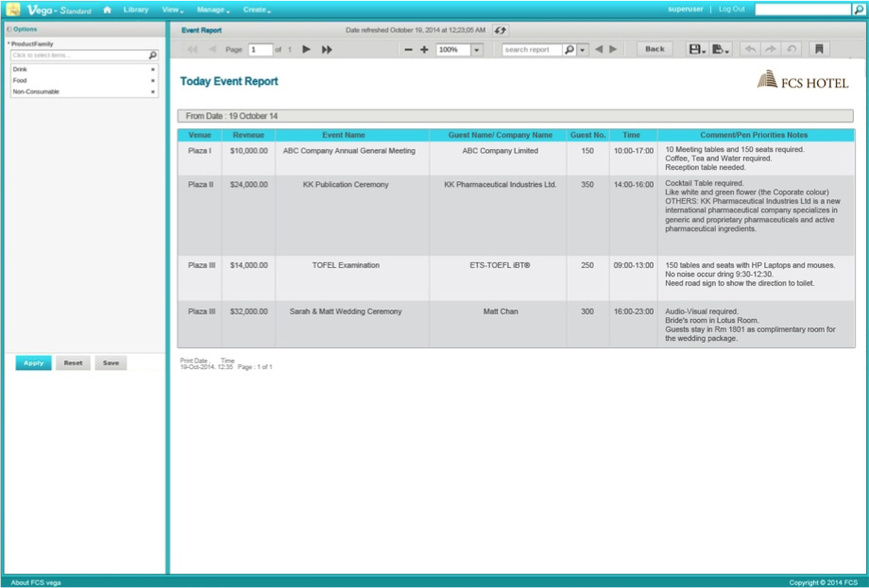Click the ProductFamily item selection field
The image size is (869, 588).
(78, 56)
